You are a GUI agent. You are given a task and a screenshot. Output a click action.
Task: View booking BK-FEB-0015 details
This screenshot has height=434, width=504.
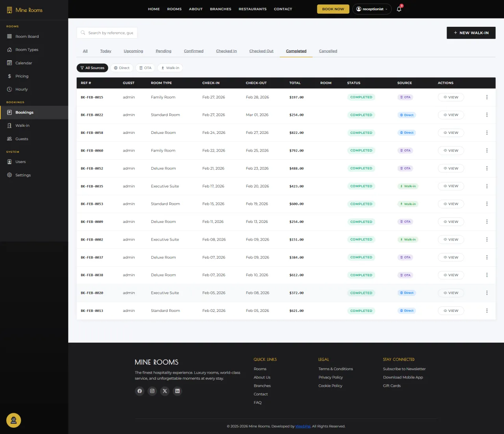(451, 97)
